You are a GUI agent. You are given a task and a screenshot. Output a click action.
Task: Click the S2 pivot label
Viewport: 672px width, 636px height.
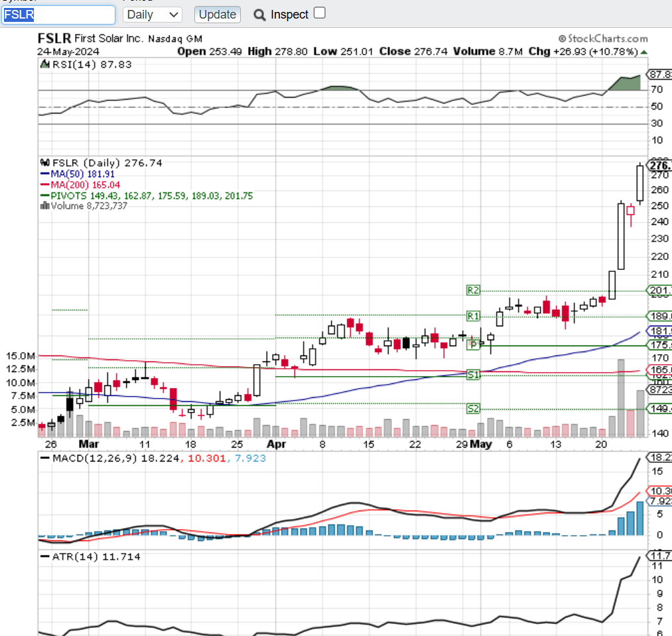click(473, 409)
